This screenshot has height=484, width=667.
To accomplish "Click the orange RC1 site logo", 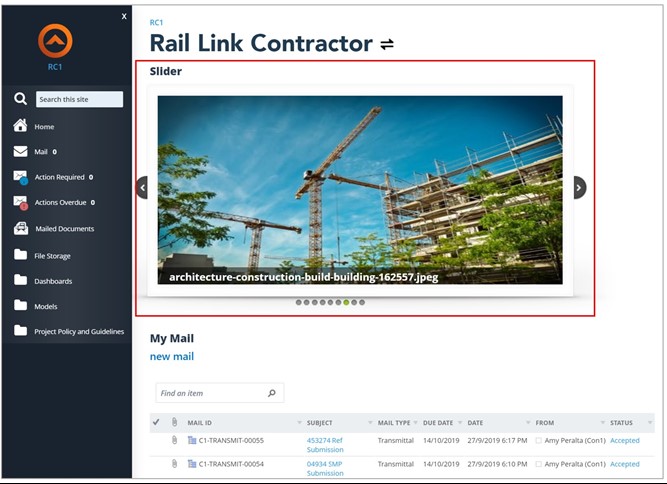I will click(x=55, y=41).
